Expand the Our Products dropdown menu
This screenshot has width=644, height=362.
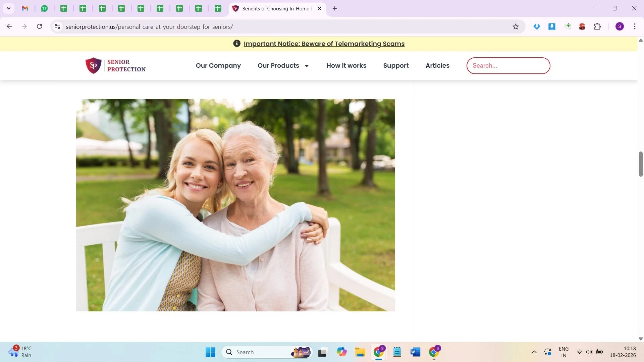pyautogui.click(x=283, y=66)
